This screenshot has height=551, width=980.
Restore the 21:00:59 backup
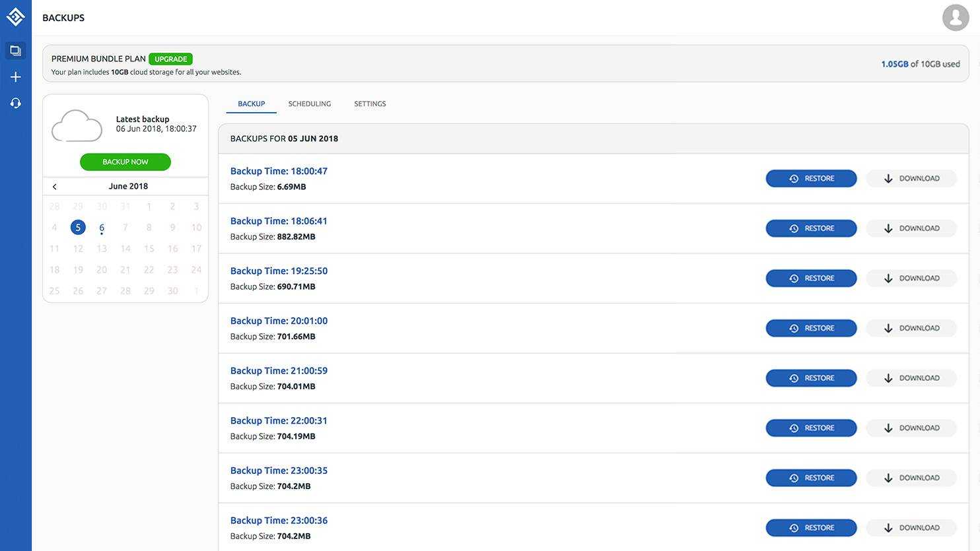(x=811, y=378)
